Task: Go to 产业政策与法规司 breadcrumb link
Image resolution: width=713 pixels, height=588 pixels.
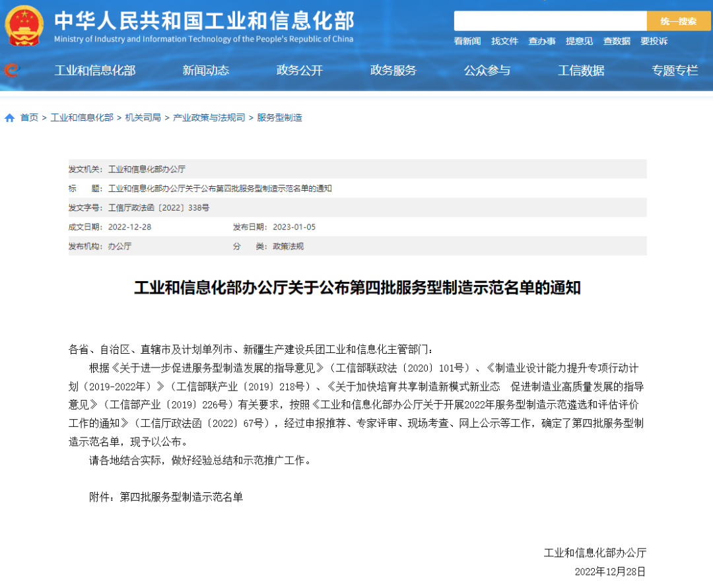Action: (209, 117)
